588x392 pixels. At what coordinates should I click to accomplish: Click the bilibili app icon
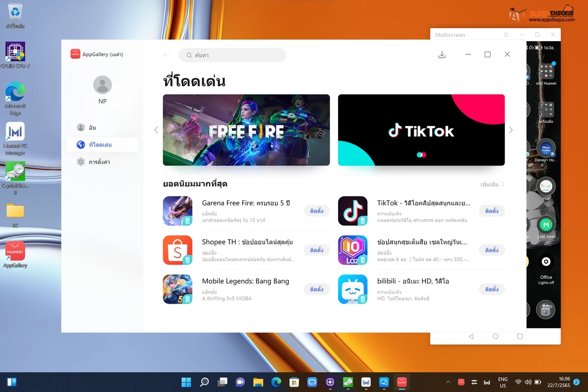353,289
